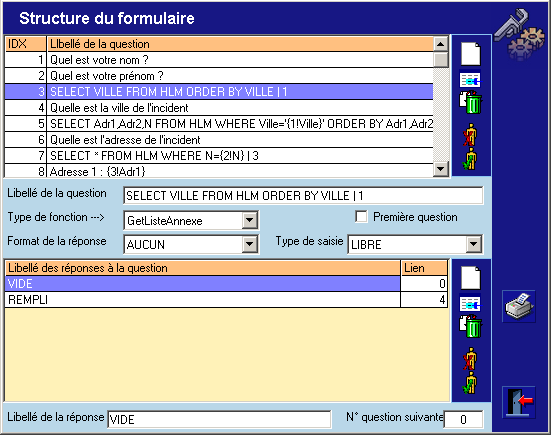Click the Libellé de la question text field

point(303,196)
